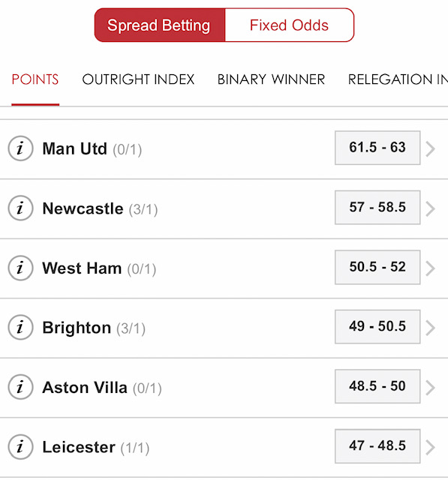Open the OUTRIGHT INDEX tab
Image resolution: width=448 pixels, height=480 pixels.
pyautogui.click(x=138, y=79)
